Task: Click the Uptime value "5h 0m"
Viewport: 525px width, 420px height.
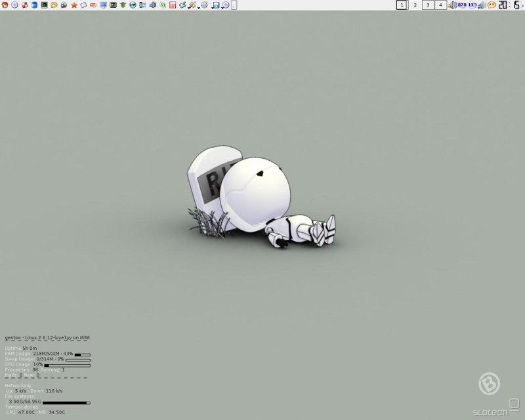Action: tap(30, 348)
